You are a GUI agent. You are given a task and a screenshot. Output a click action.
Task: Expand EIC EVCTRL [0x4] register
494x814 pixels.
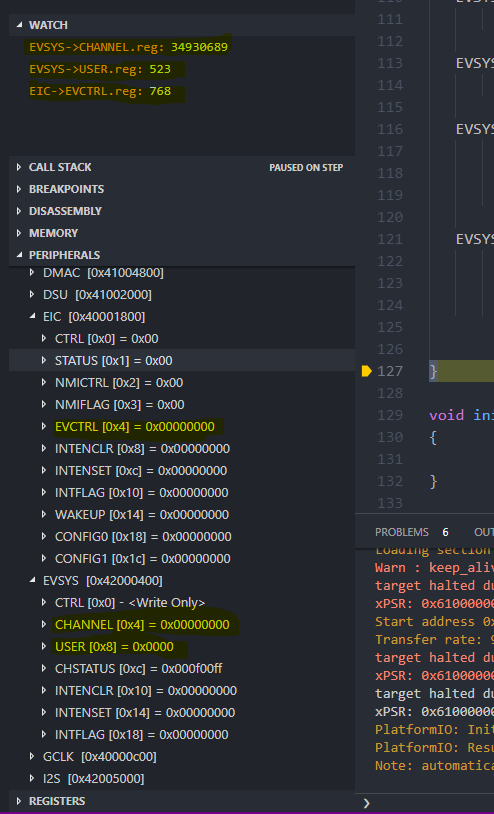45,427
